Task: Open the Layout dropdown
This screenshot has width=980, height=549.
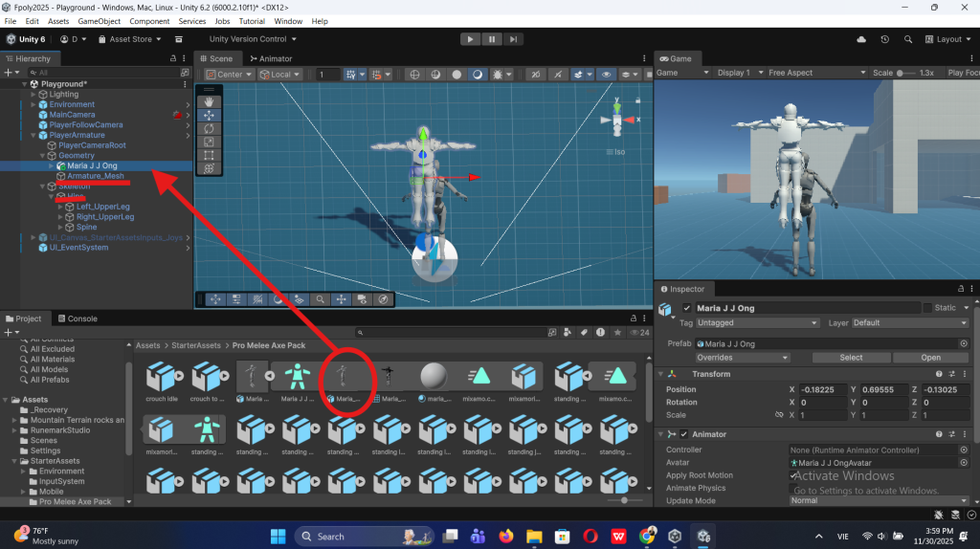Action: tap(947, 39)
